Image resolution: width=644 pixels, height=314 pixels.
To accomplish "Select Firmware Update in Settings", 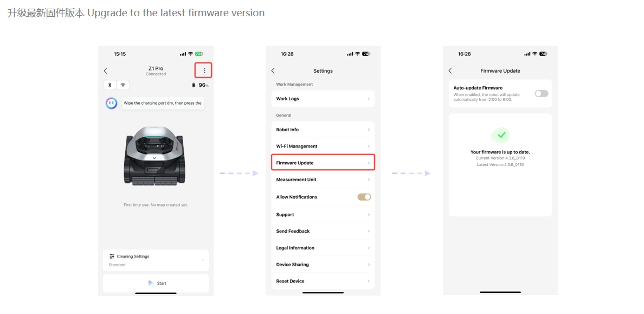I will (323, 163).
